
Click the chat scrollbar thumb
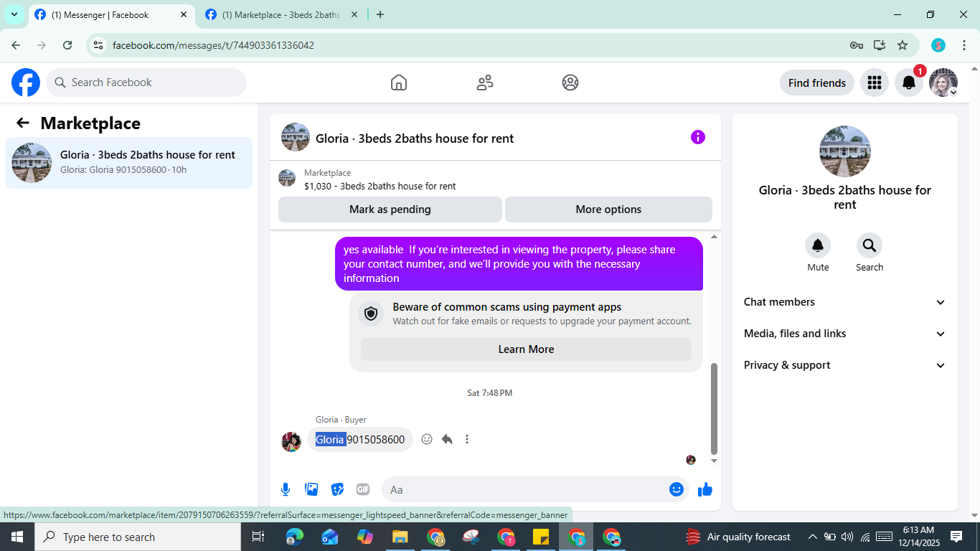(x=714, y=409)
